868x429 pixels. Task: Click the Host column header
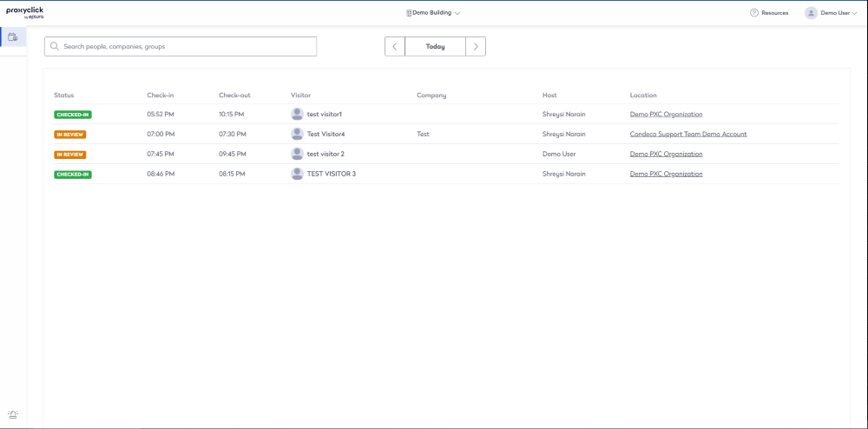click(549, 96)
